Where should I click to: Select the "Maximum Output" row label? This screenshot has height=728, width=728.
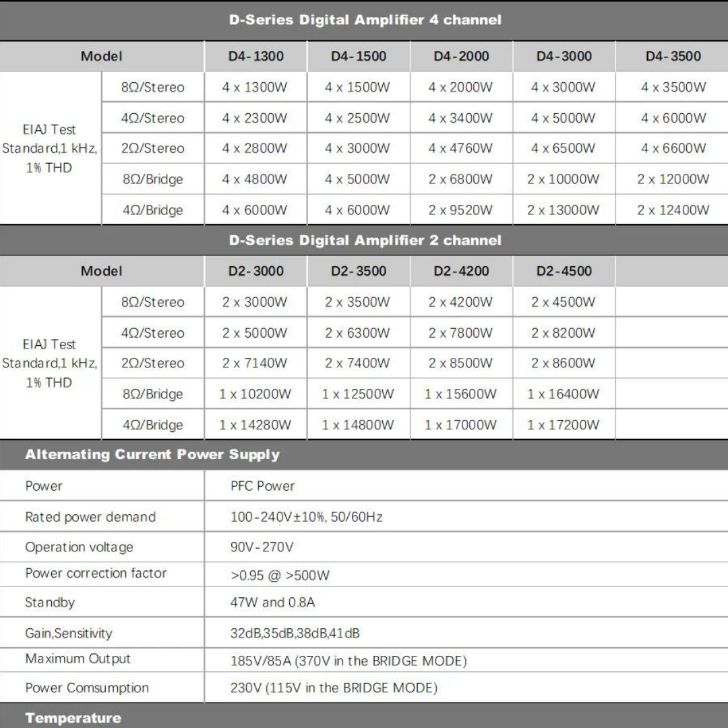(x=78, y=659)
